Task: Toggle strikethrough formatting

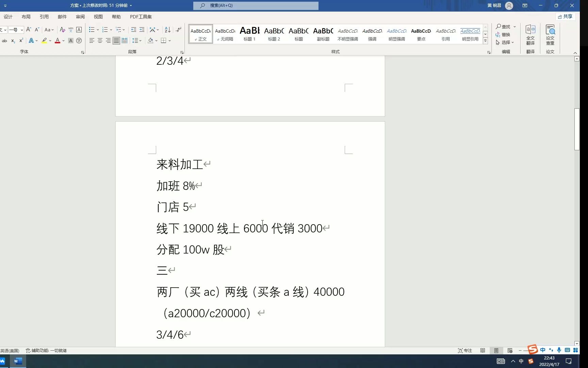Action: pos(4,41)
